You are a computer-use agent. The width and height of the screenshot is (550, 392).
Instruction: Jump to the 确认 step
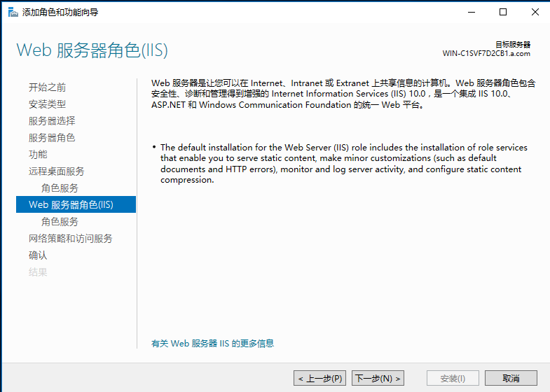[x=38, y=255]
